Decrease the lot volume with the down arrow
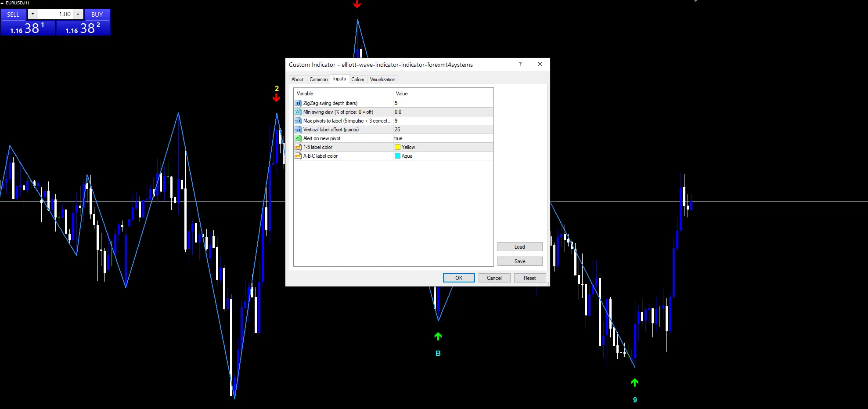 32,14
